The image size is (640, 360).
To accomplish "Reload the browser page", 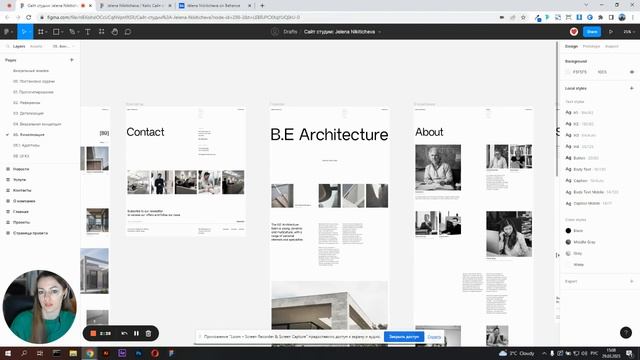I will (x=29, y=18).
